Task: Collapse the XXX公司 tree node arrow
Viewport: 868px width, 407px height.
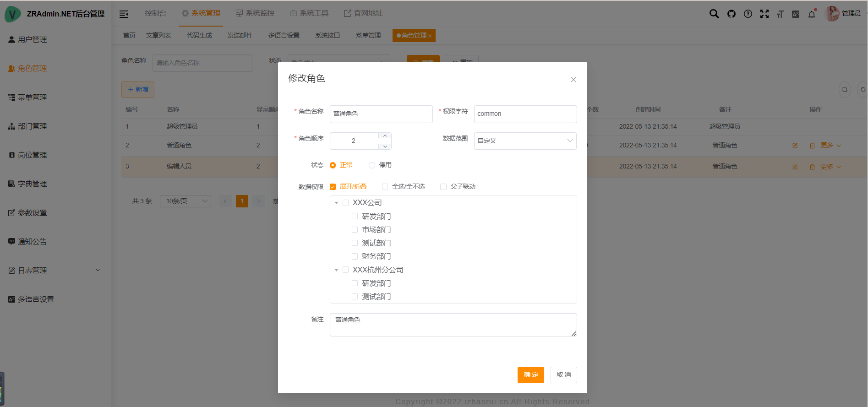Action: click(336, 203)
